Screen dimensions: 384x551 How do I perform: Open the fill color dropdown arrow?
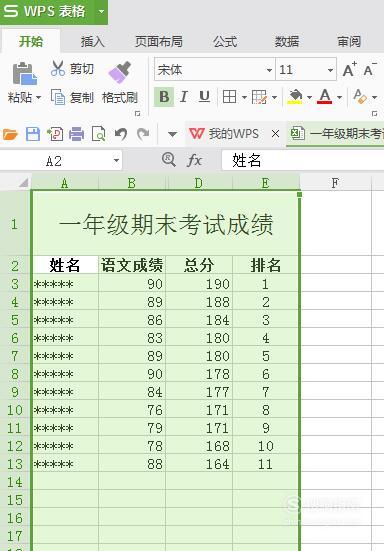click(x=310, y=97)
